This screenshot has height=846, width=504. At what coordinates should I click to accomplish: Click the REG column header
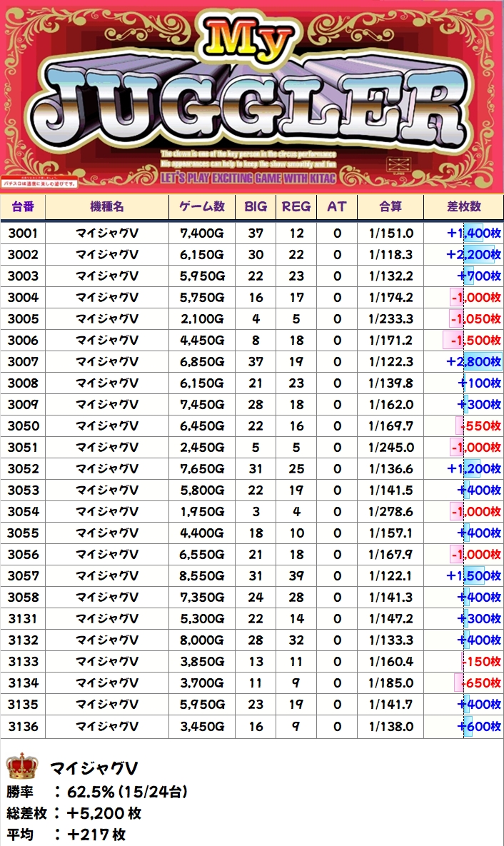(x=296, y=206)
